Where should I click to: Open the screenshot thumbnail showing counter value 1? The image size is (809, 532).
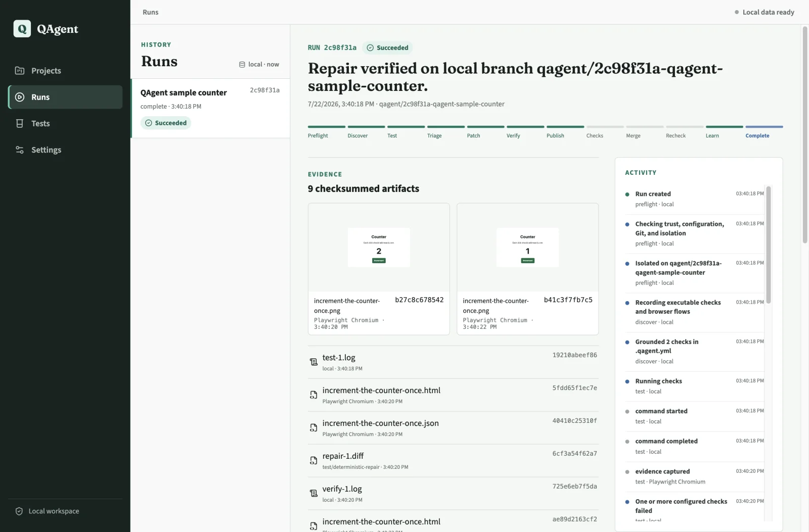click(x=527, y=248)
